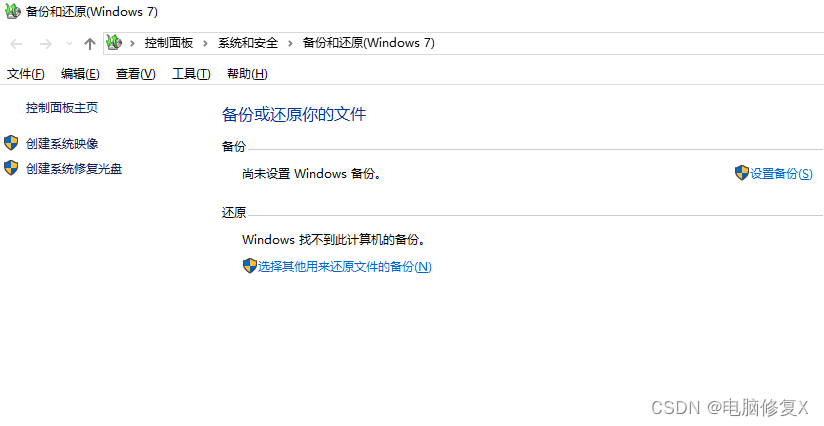
Task: Navigate to 系统和安全 breadcrumb
Action: pos(248,43)
